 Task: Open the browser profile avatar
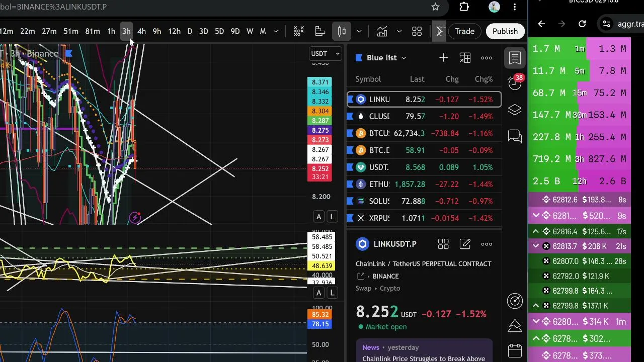[494, 7]
